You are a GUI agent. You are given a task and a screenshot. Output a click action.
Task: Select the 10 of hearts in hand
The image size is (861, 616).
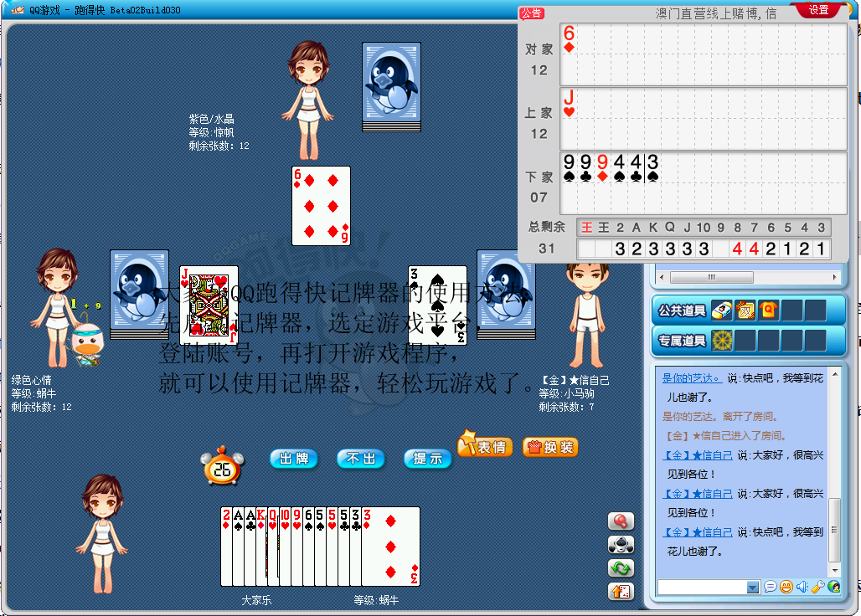click(x=285, y=547)
